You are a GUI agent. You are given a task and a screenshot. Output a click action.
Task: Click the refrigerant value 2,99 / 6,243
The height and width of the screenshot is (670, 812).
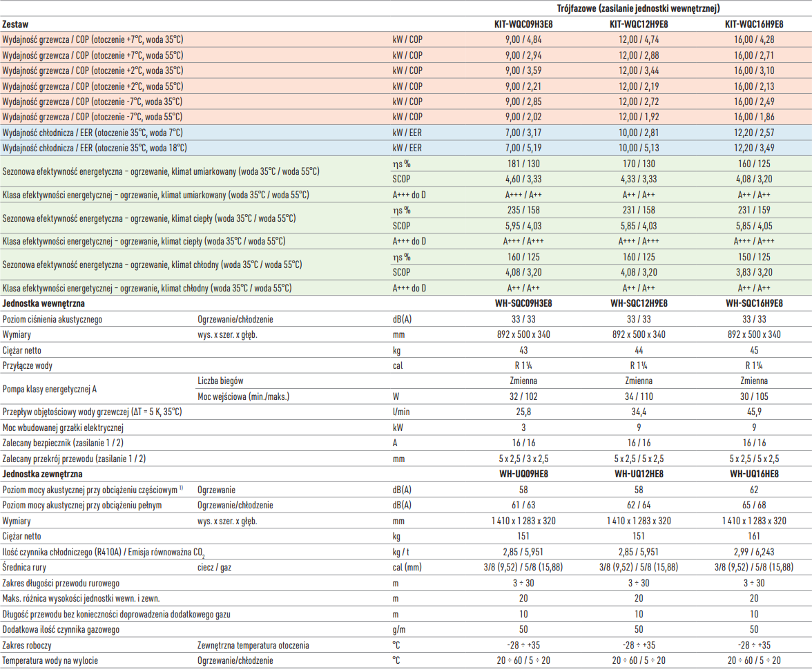tap(754, 552)
